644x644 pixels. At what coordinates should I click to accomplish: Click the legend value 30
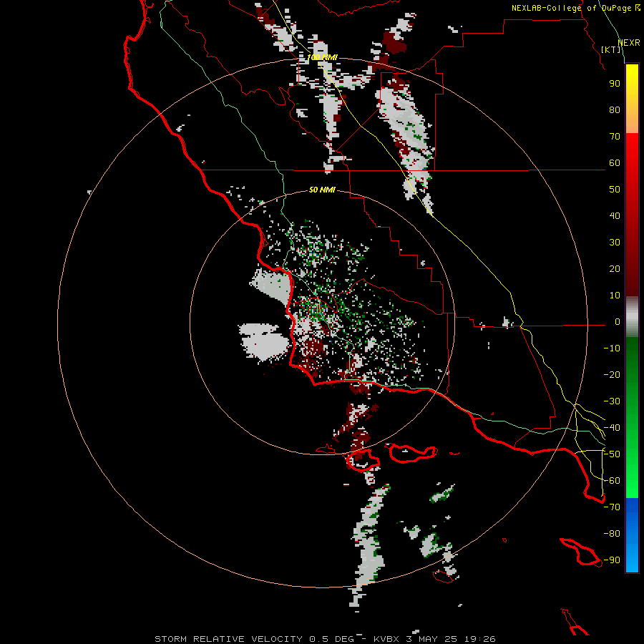click(615, 243)
